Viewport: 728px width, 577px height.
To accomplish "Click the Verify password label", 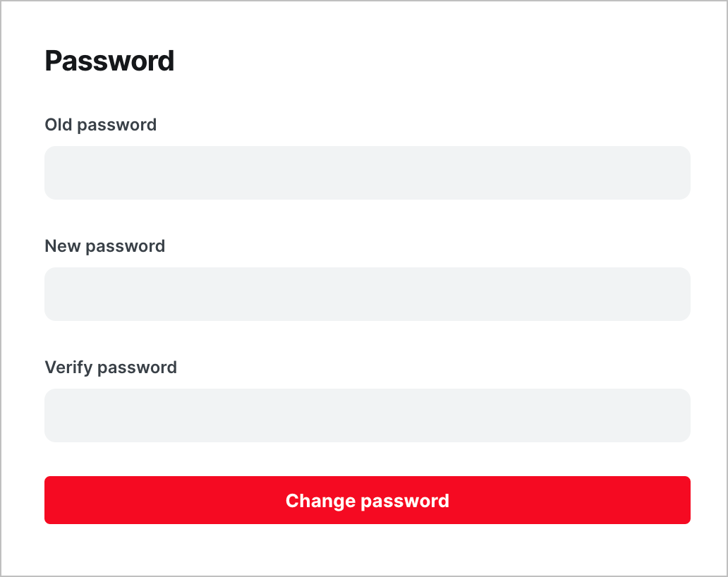I will [x=111, y=368].
